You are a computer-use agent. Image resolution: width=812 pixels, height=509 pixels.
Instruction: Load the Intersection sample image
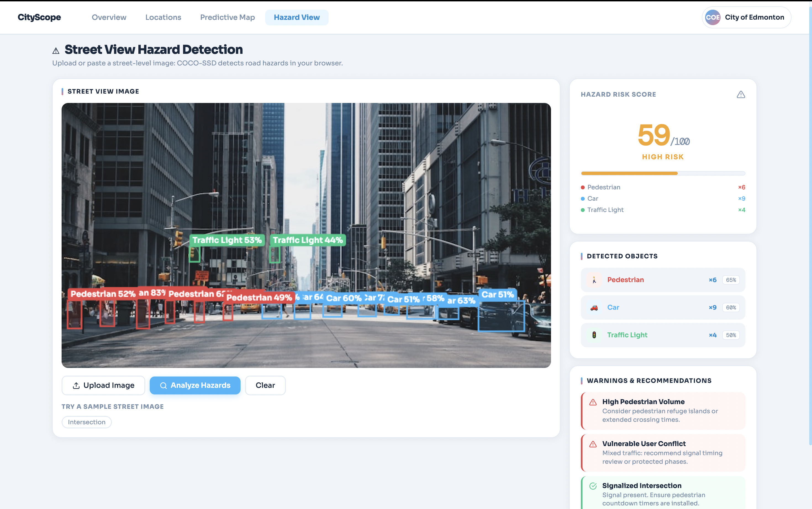(86, 422)
